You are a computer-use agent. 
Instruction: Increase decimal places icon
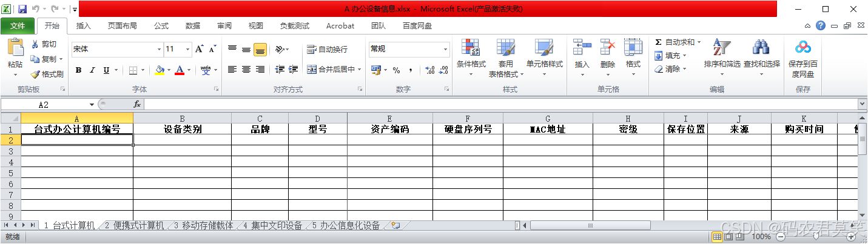429,70
